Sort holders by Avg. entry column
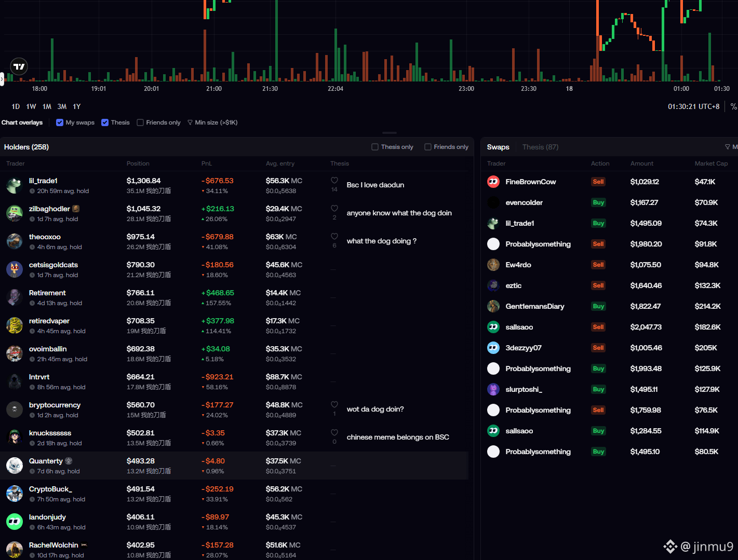Screen dimensions: 738x560 tap(280, 163)
